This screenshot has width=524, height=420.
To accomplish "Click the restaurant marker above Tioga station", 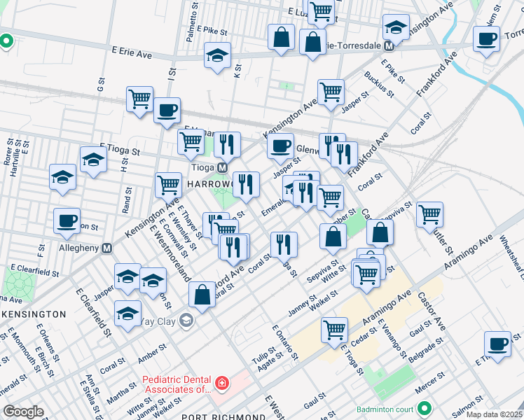I will click(227, 146).
